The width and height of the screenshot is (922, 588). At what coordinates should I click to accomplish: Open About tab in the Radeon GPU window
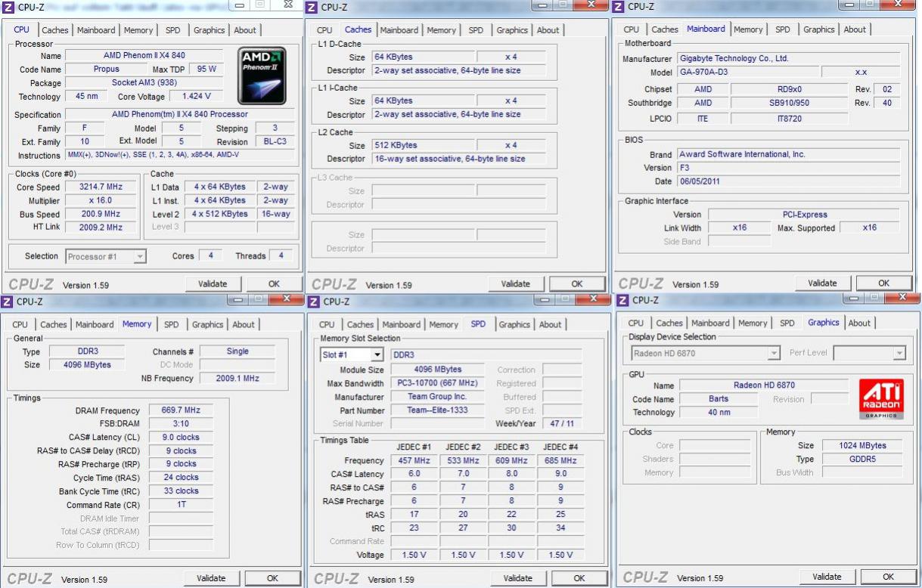coord(858,323)
